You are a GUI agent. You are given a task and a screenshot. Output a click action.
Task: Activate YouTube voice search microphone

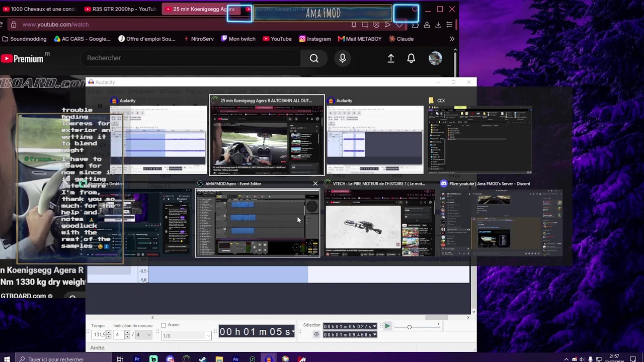pos(343,58)
